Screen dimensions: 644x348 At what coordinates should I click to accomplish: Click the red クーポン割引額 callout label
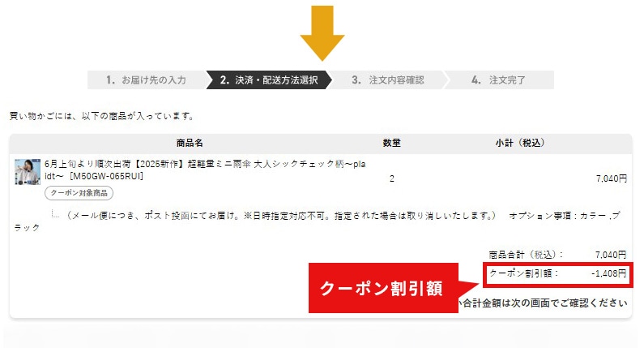pos(383,288)
